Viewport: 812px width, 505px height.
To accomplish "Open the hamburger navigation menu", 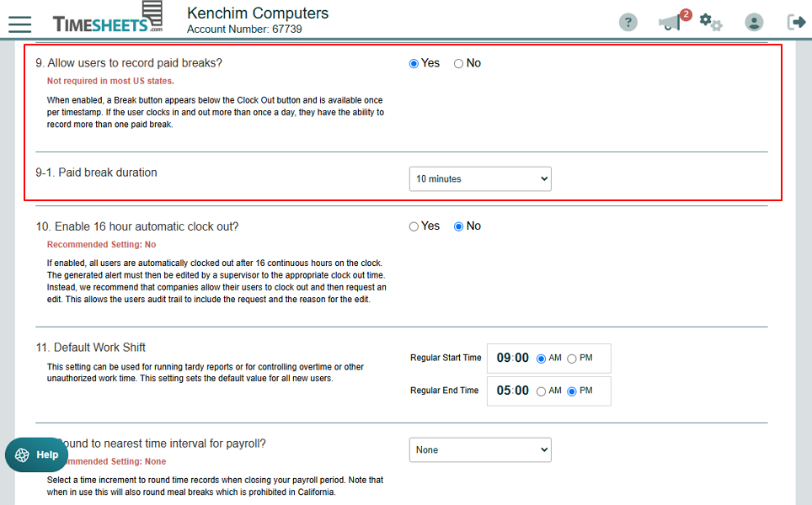I will point(19,24).
